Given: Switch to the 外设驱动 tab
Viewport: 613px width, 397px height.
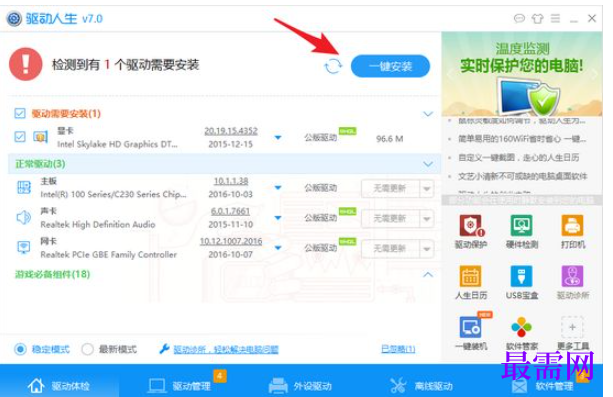Looking at the screenshot, I should tap(300, 385).
